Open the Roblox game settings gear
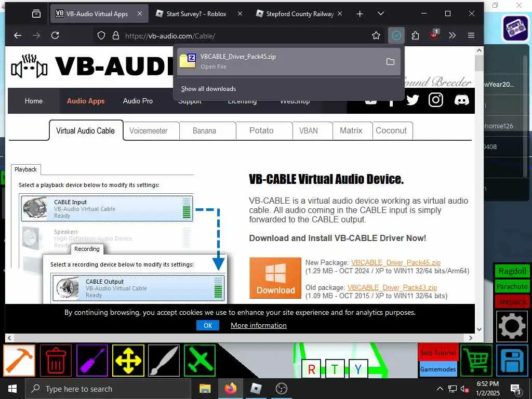This screenshot has height=399, width=532. (x=512, y=326)
